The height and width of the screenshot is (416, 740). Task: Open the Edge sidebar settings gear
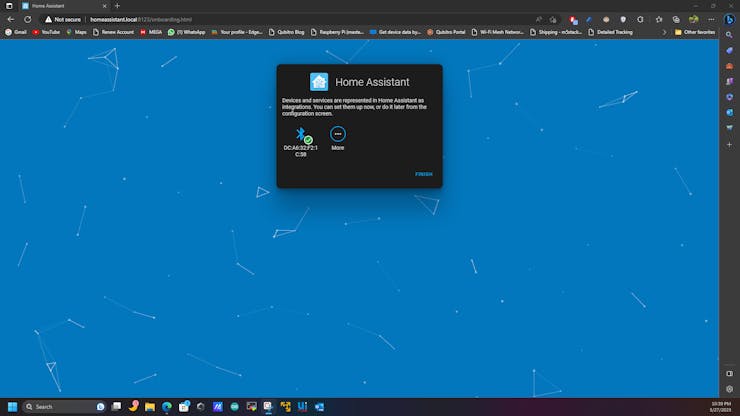coord(729,390)
